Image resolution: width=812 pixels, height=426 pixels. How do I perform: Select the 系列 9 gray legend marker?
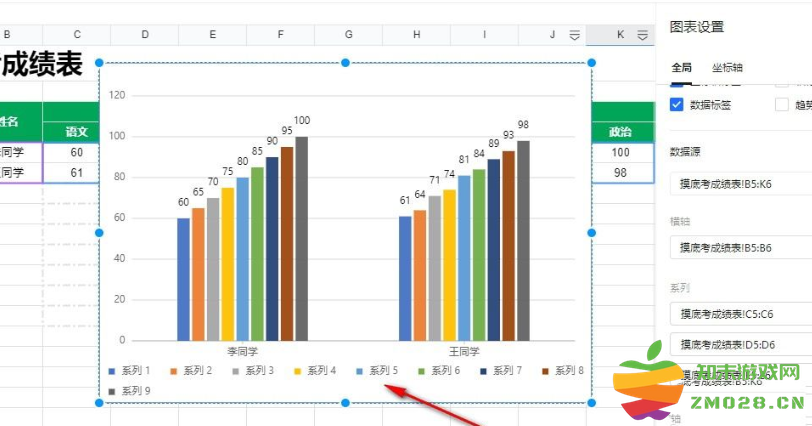click(113, 390)
